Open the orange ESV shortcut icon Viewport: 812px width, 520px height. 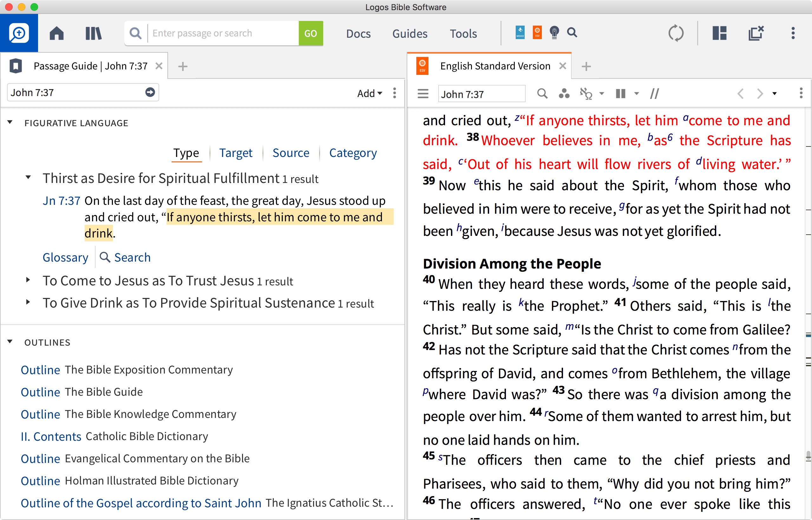click(x=537, y=32)
